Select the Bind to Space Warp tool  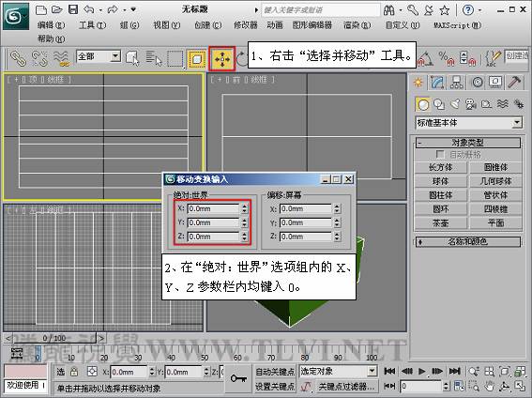coord(61,58)
